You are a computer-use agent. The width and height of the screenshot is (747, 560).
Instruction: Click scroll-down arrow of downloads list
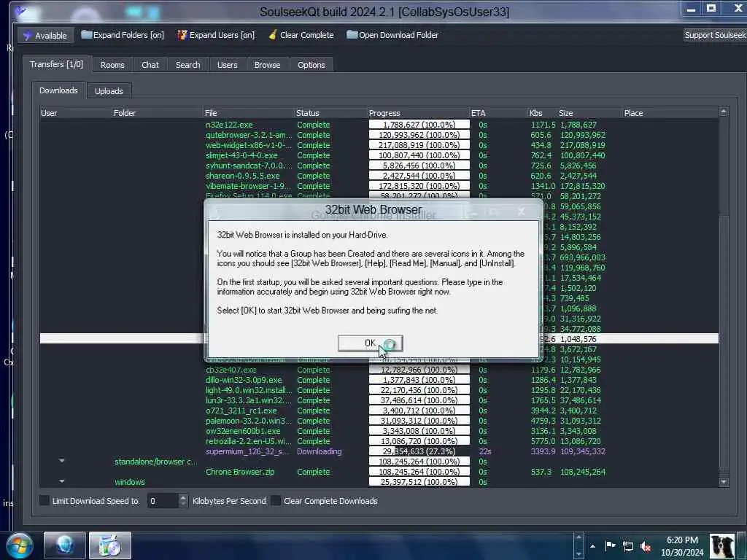[723, 482]
